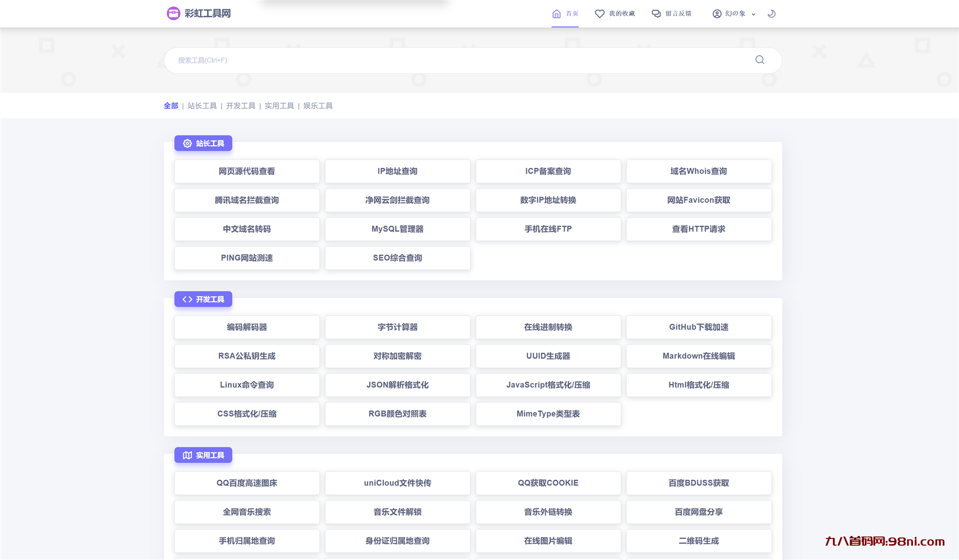Click the map icon on 实用工具 badge
The height and width of the screenshot is (560, 959).
187,455
